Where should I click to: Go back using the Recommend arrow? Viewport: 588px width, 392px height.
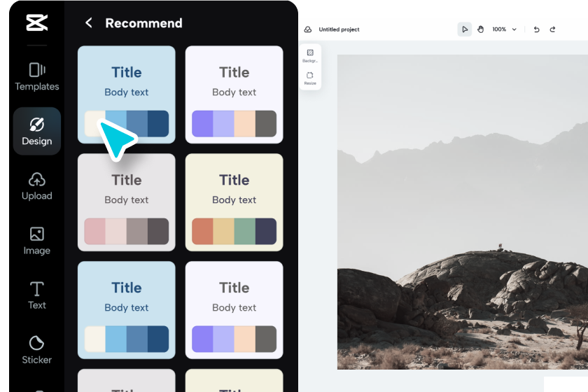88,23
